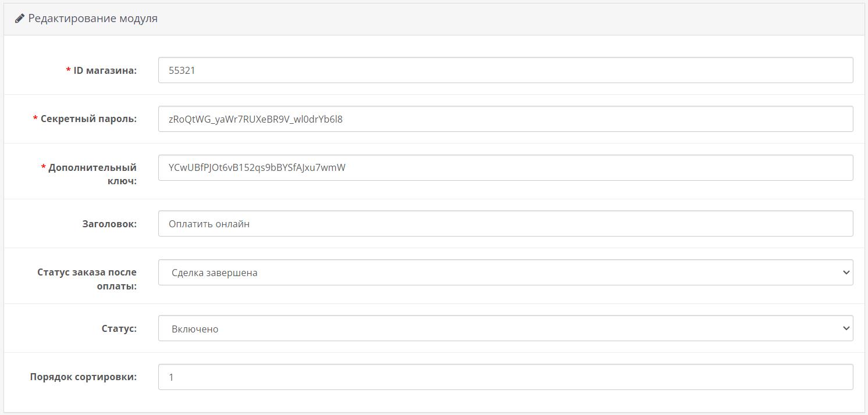Click the Заголовок field with Оплатить онлайн

click(505, 224)
